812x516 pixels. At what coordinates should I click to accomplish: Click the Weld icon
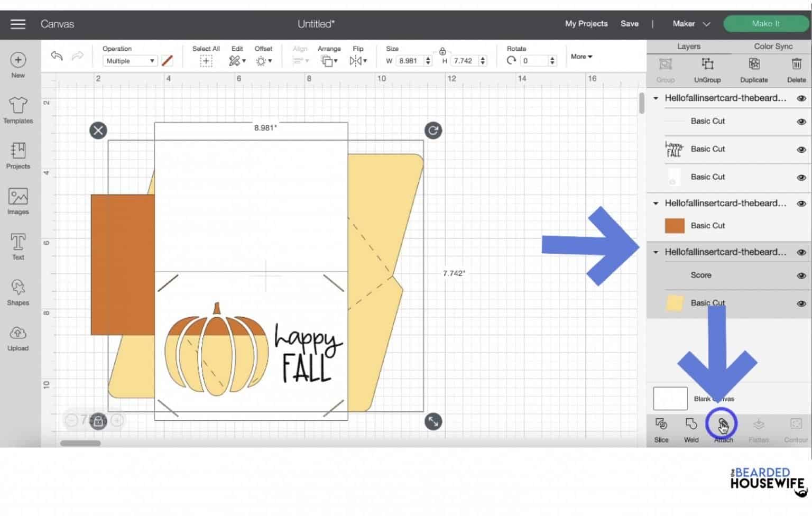[690, 428]
